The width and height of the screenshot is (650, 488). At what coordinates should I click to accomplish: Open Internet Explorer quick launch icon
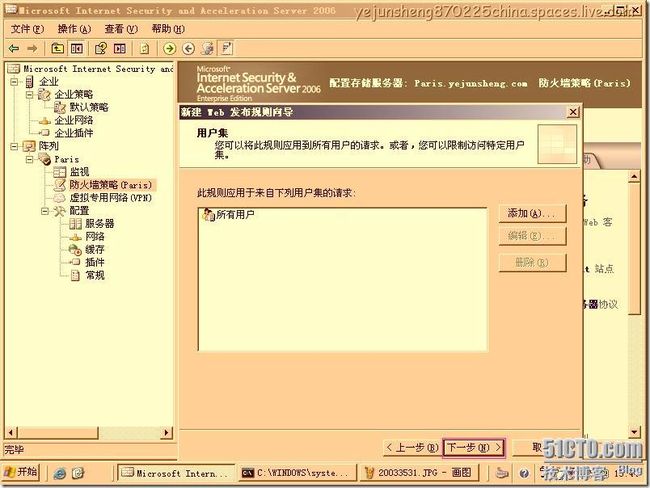[x=60, y=473]
